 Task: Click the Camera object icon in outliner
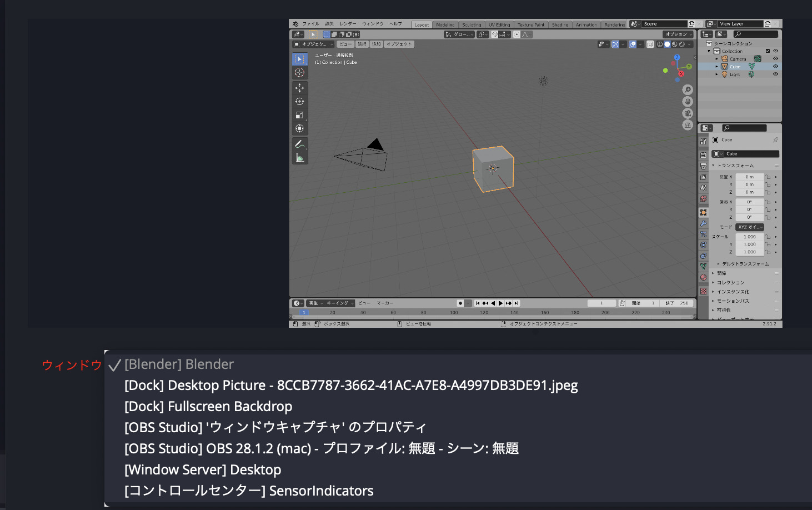(724, 59)
